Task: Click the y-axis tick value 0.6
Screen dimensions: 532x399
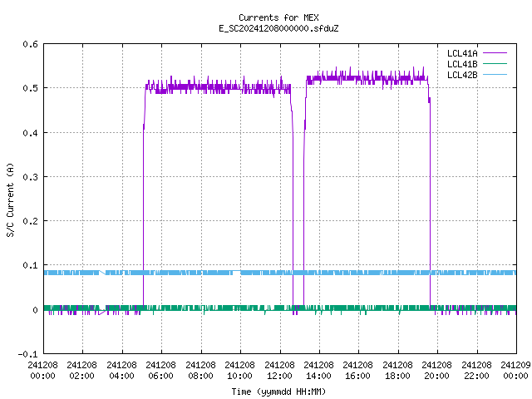Action: (x=30, y=44)
